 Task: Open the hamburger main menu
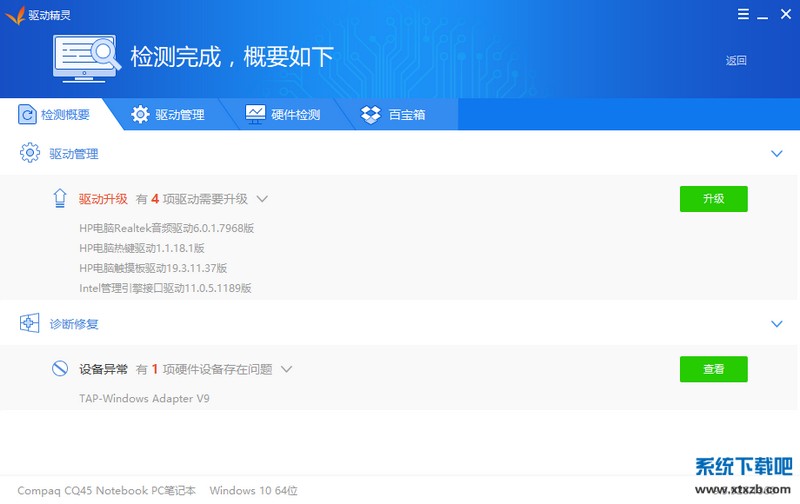point(743,14)
